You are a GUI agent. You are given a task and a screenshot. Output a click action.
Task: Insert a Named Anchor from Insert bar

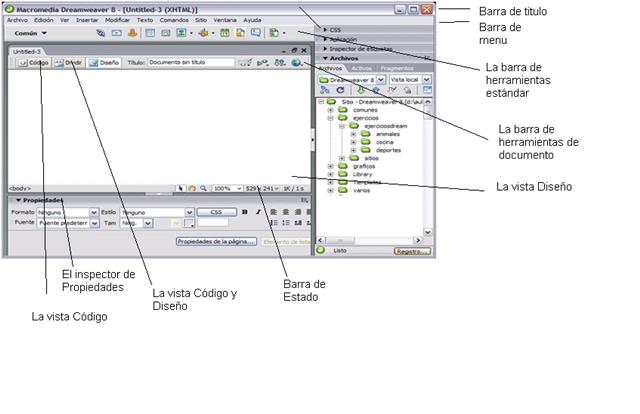[x=132, y=33]
